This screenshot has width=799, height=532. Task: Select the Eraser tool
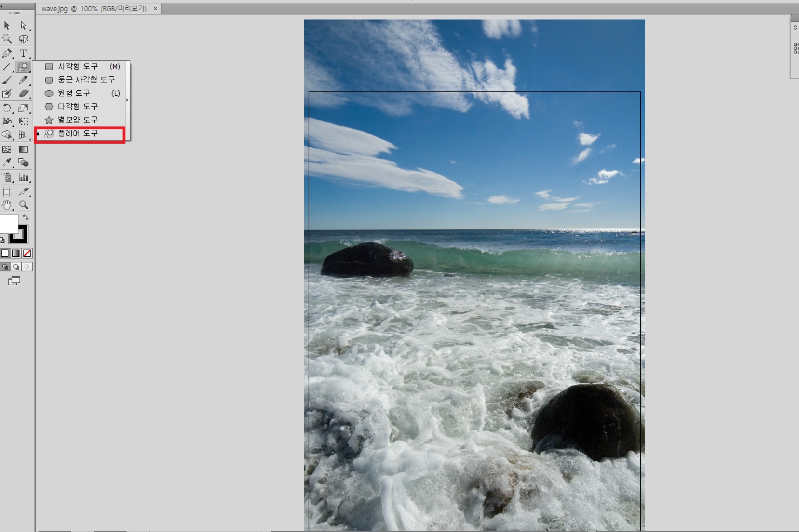23,94
